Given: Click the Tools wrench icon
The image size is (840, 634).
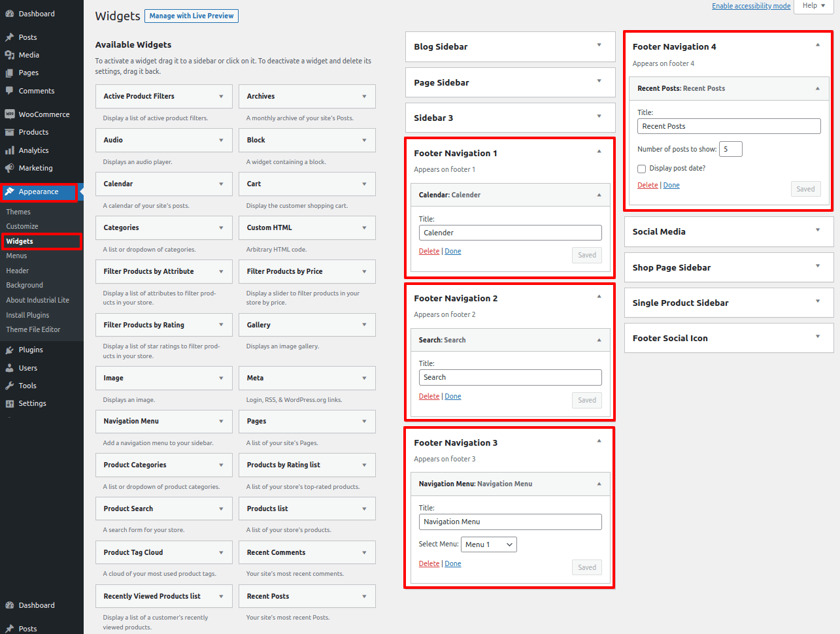Looking at the screenshot, I should (9, 386).
